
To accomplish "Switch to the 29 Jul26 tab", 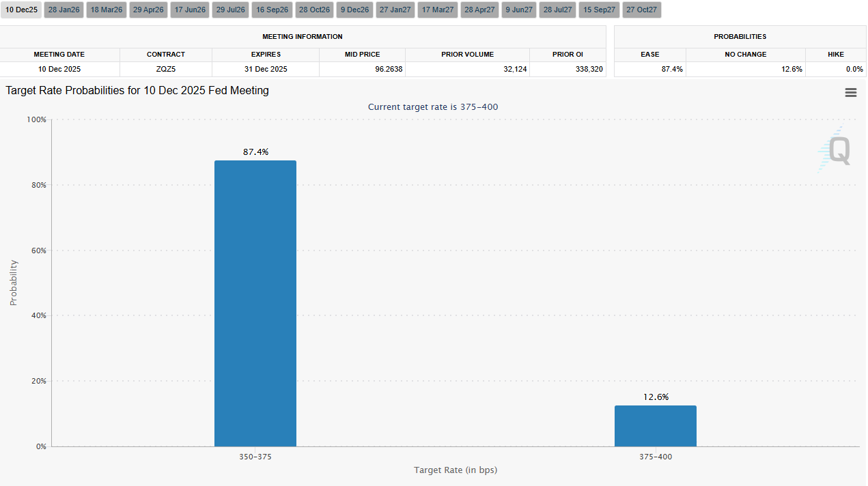I will click(230, 10).
